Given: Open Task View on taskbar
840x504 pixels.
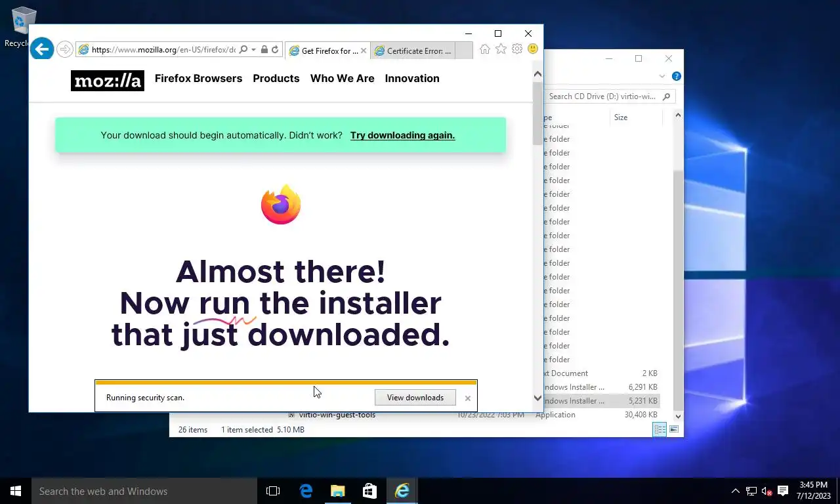Looking at the screenshot, I should [273, 491].
